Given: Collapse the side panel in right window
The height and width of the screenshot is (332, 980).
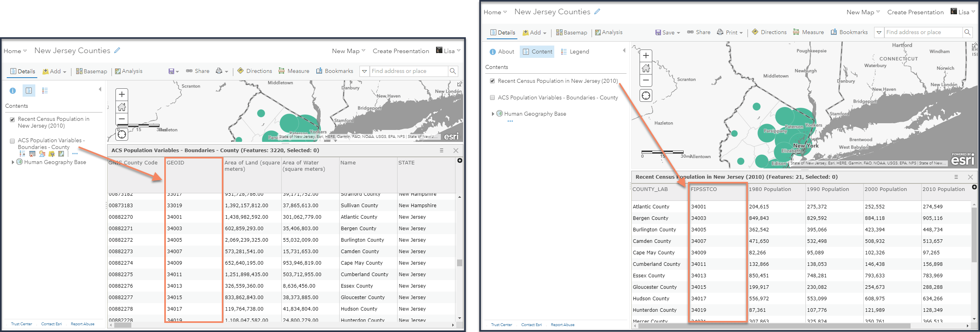Looking at the screenshot, I should [x=624, y=50].
